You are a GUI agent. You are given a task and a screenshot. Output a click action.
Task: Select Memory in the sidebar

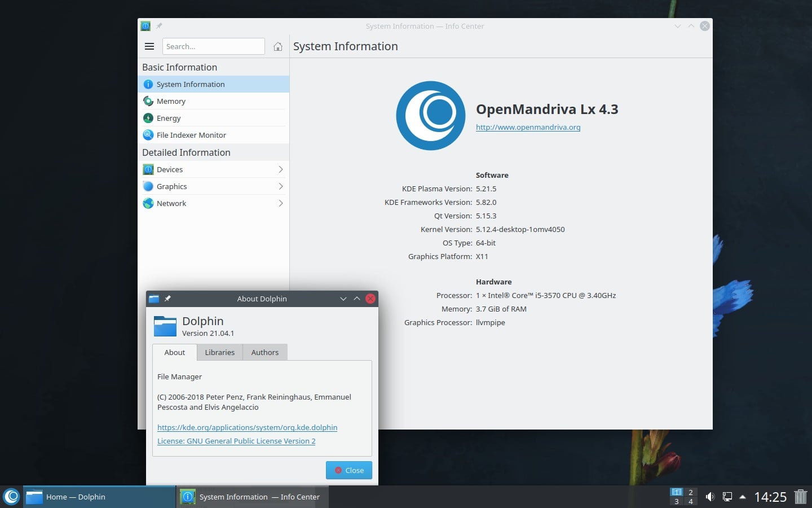tap(171, 101)
